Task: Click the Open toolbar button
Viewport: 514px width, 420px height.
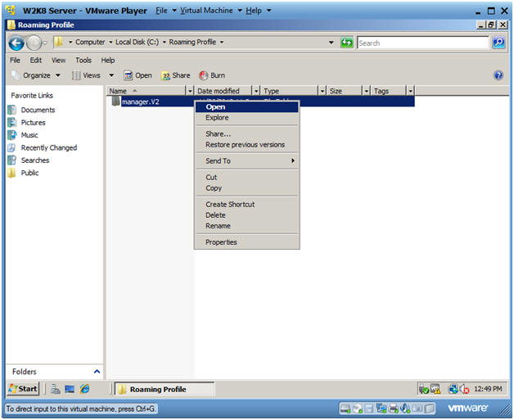Action: coord(138,75)
